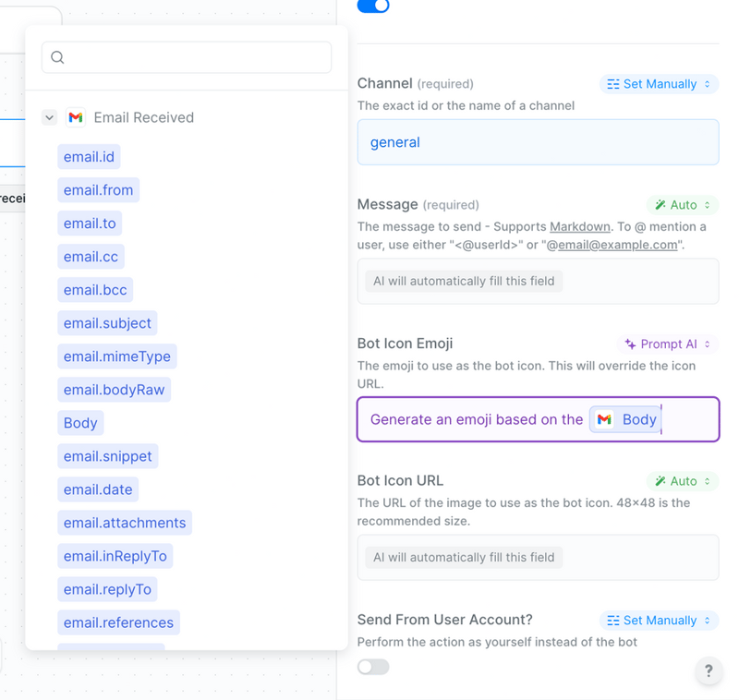Click the general channel input field

[538, 142]
